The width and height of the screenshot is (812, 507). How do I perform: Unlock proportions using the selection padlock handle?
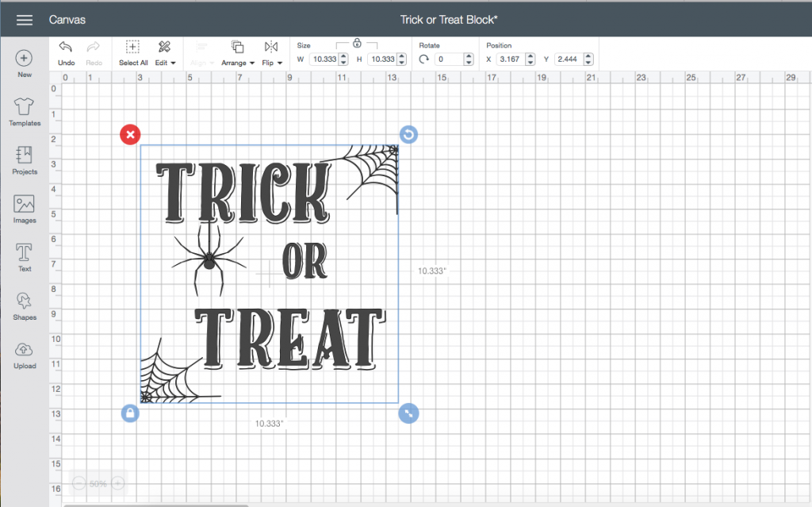[130, 413]
